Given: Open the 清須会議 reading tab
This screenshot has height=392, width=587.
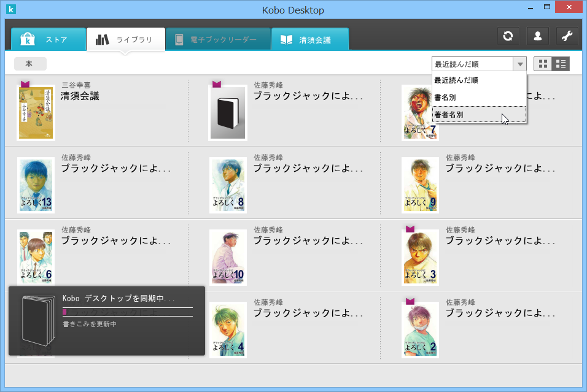Looking at the screenshot, I should click(x=310, y=39).
